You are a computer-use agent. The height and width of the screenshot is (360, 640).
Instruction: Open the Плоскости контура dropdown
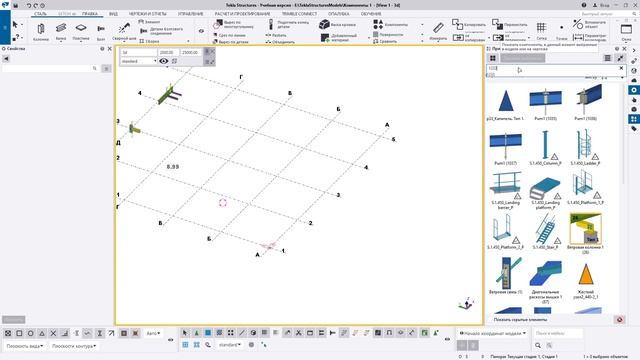tap(74, 346)
